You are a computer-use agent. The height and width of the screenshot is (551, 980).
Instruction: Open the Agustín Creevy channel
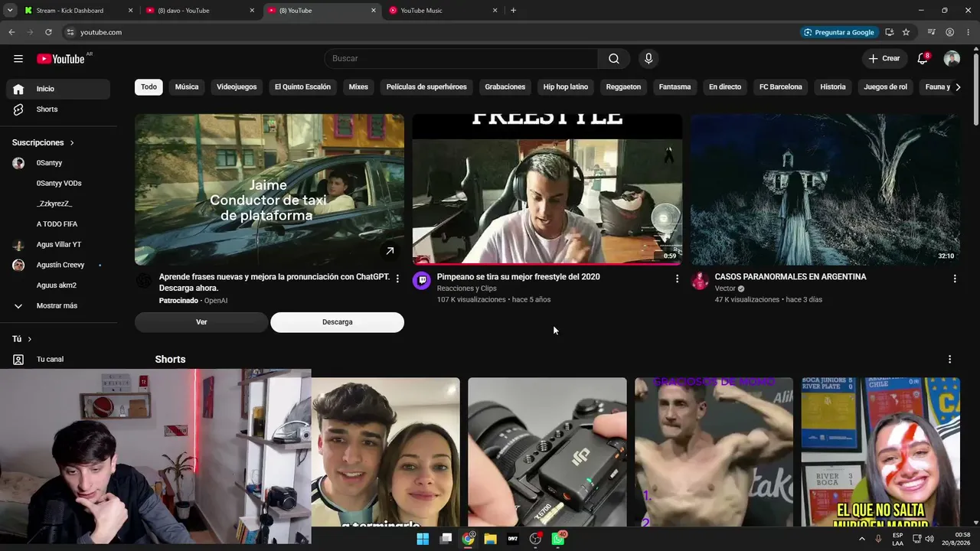[x=58, y=266]
